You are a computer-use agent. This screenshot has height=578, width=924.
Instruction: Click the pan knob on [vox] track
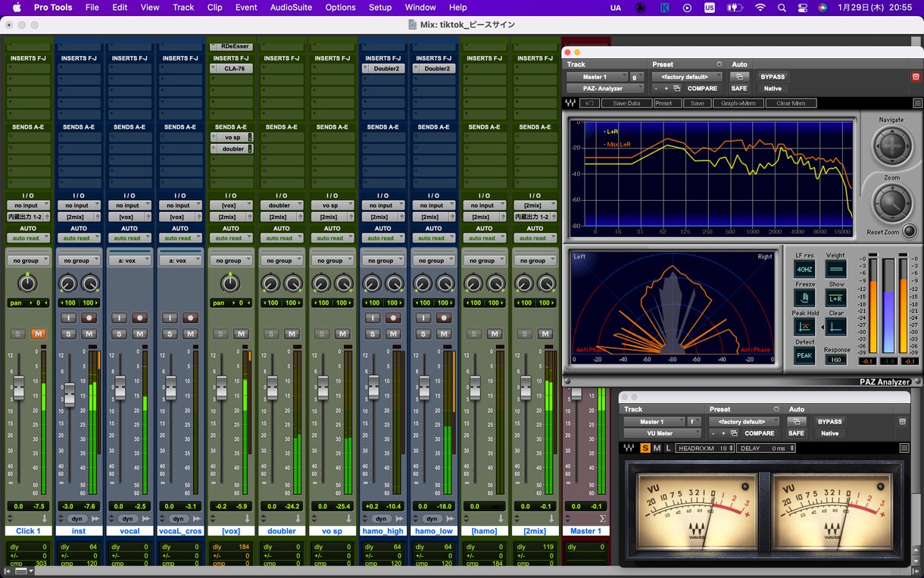[230, 283]
